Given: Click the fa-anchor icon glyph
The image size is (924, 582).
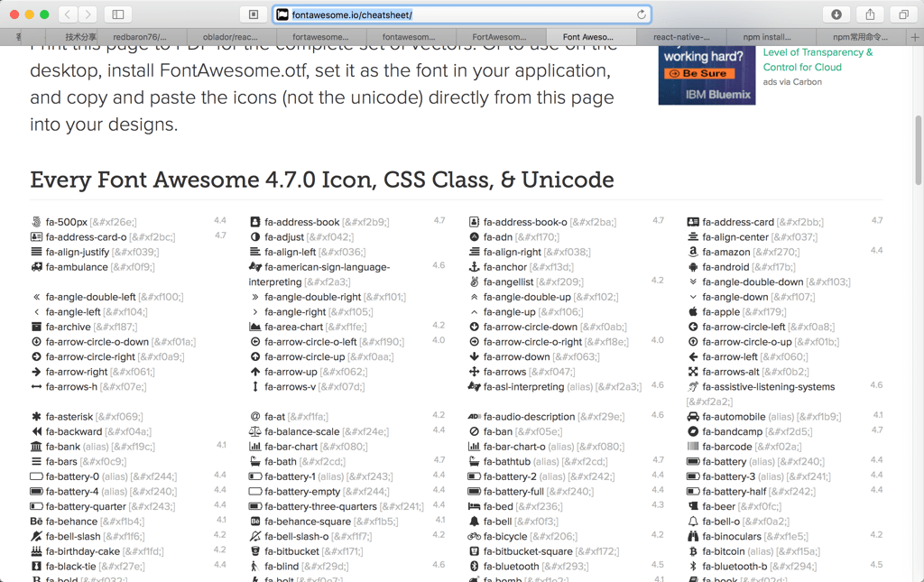Looking at the screenshot, I should [x=474, y=267].
